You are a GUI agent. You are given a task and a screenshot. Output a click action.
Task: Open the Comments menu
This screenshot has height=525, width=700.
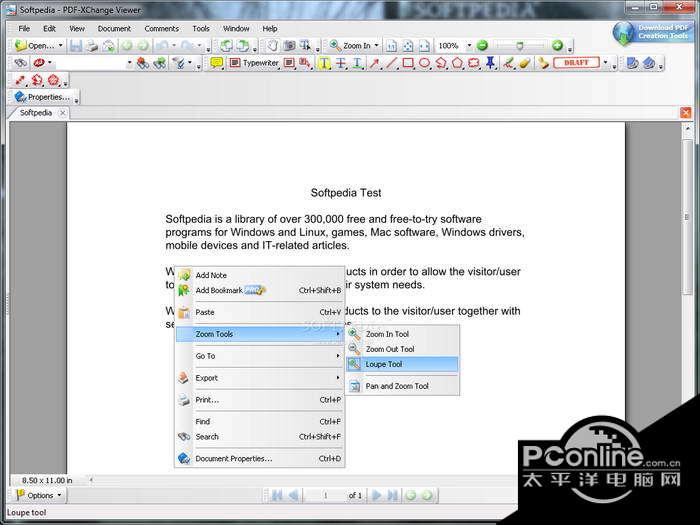click(x=162, y=29)
